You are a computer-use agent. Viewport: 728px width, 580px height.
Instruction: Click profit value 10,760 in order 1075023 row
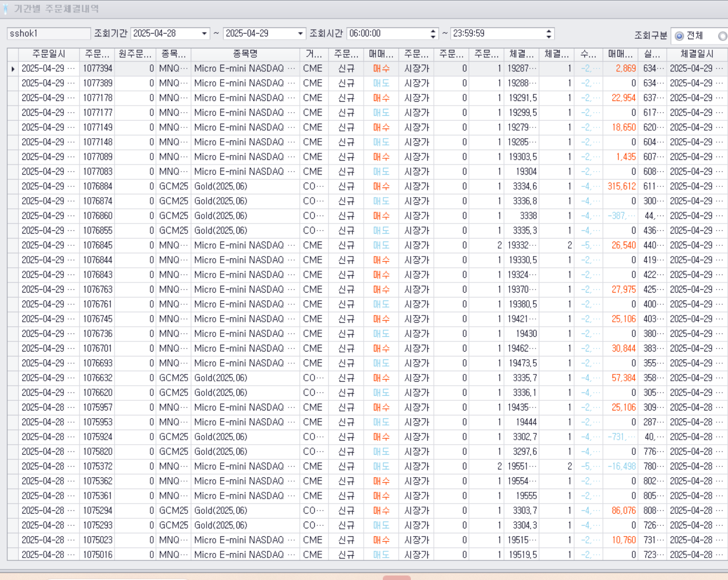tap(624, 540)
